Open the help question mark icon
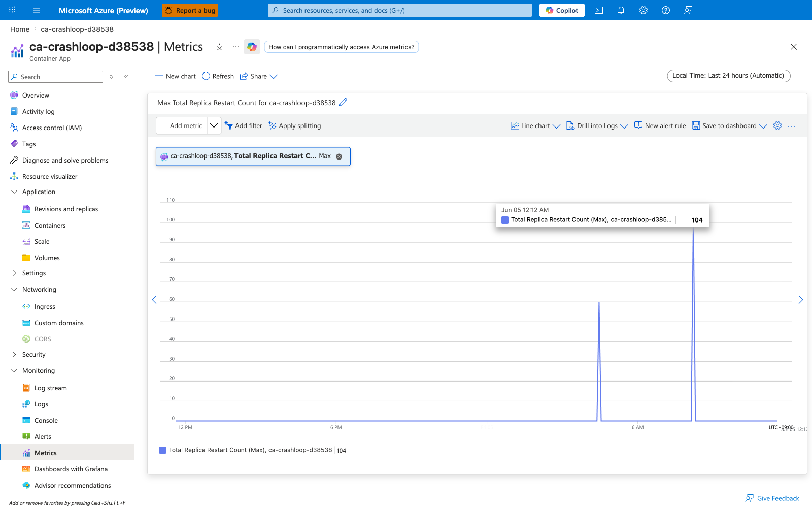 (666, 10)
